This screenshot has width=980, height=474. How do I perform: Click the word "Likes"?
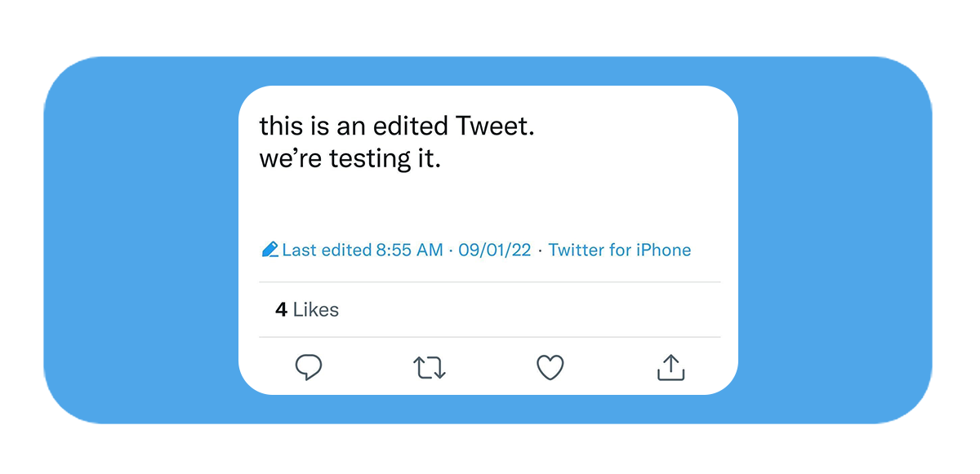(x=316, y=310)
